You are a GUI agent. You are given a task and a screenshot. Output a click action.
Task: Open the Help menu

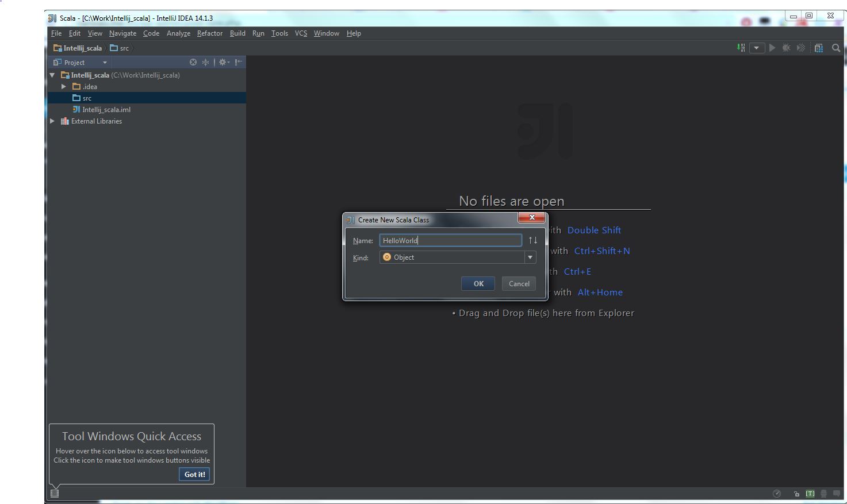[x=354, y=33]
